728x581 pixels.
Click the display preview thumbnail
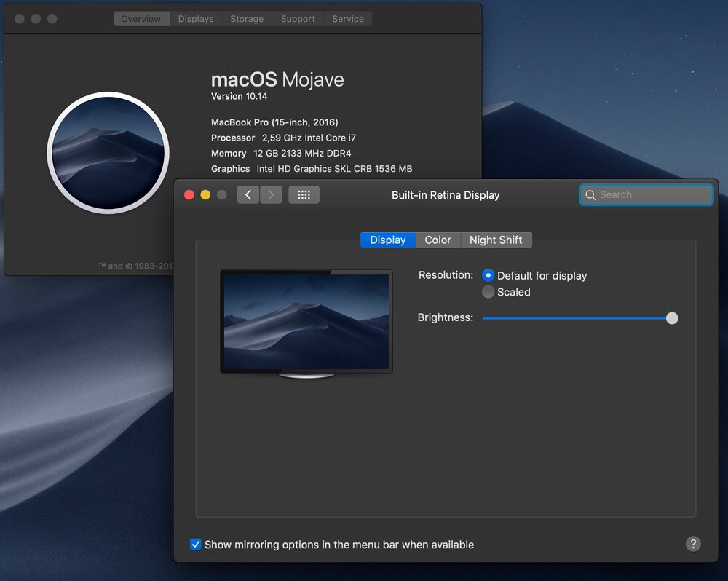(306, 322)
